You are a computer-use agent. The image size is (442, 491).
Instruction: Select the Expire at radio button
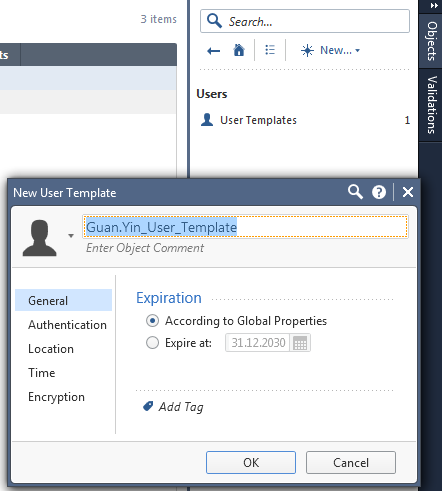[152, 343]
